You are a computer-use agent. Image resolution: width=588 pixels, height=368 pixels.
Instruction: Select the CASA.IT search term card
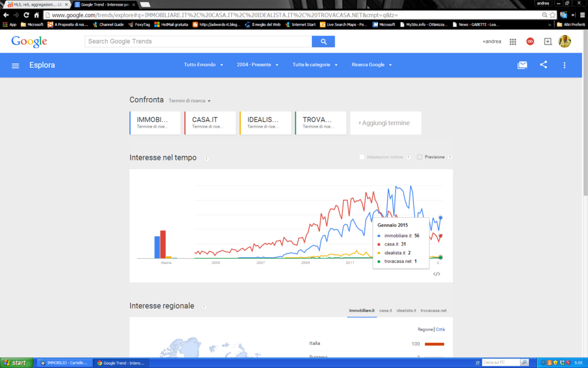(210, 123)
